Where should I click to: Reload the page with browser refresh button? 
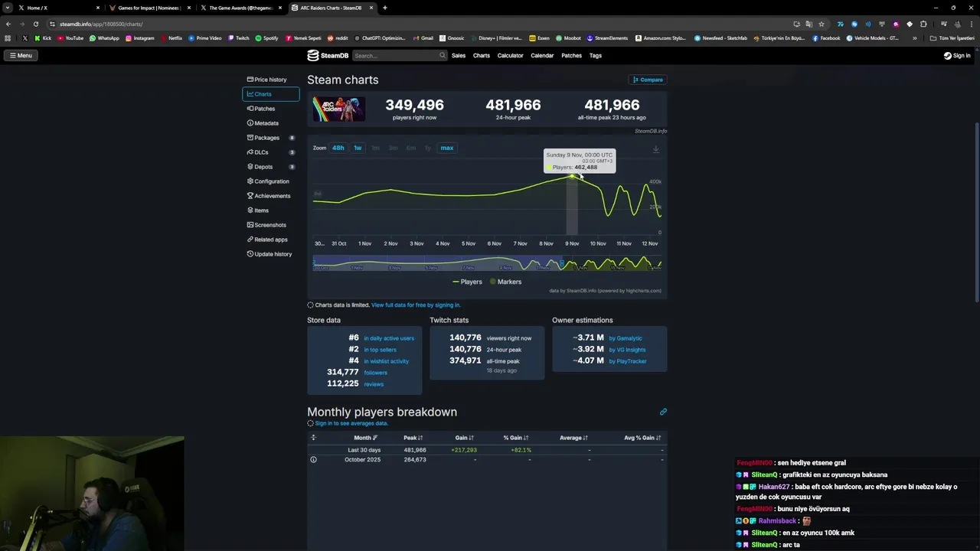[35, 24]
